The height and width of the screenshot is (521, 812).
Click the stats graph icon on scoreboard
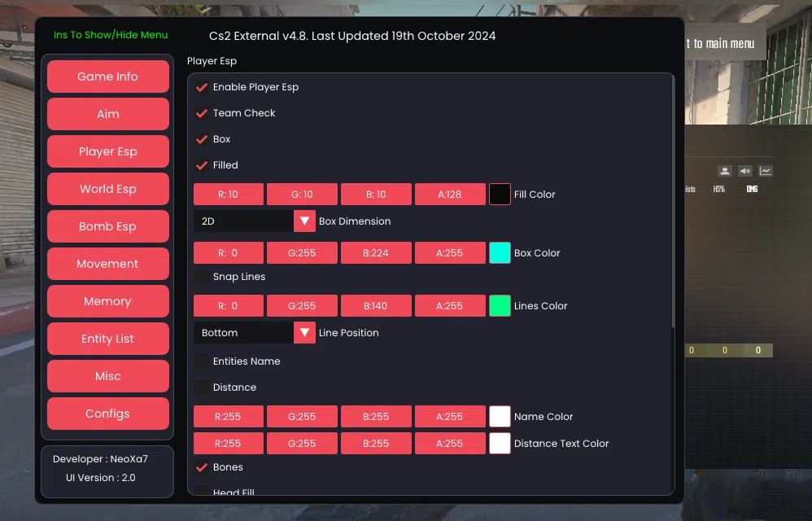coord(766,171)
